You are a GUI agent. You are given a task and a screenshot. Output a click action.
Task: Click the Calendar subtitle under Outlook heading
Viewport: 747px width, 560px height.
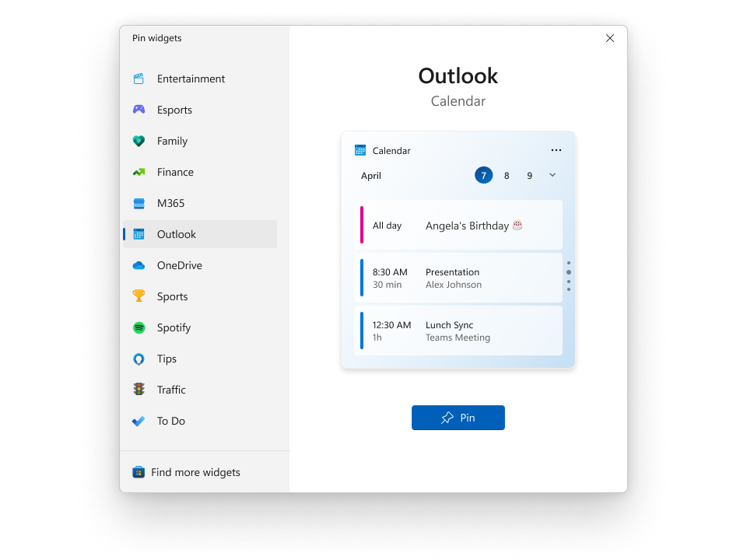[x=458, y=101]
